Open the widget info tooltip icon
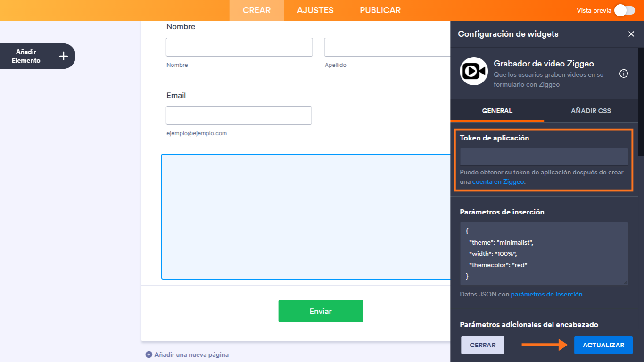 (624, 74)
